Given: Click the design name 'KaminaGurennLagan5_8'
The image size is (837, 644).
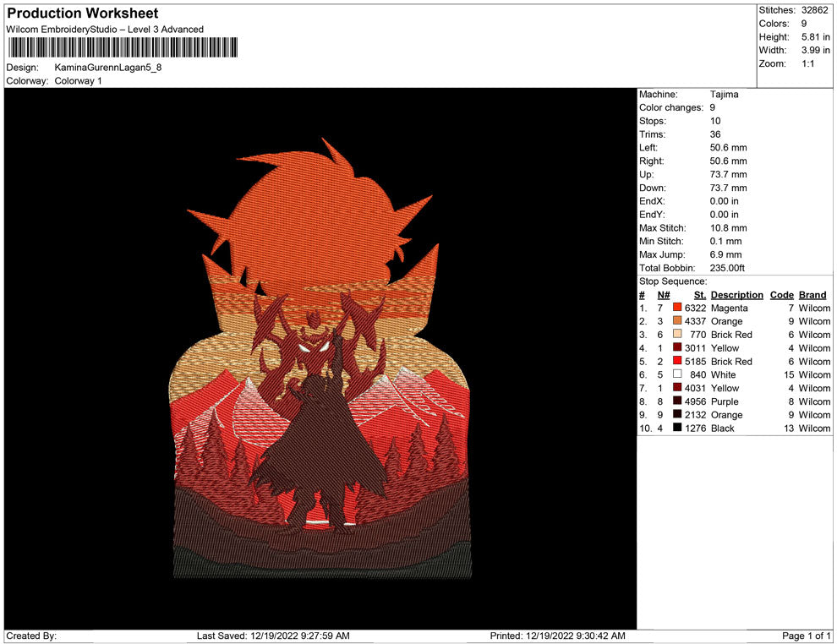Looking at the screenshot, I should [x=108, y=68].
